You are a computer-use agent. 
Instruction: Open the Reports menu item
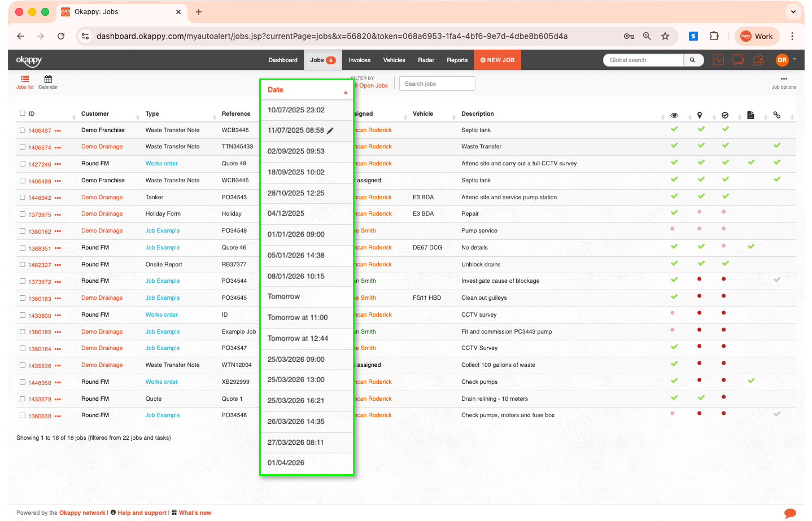pyautogui.click(x=457, y=60)
